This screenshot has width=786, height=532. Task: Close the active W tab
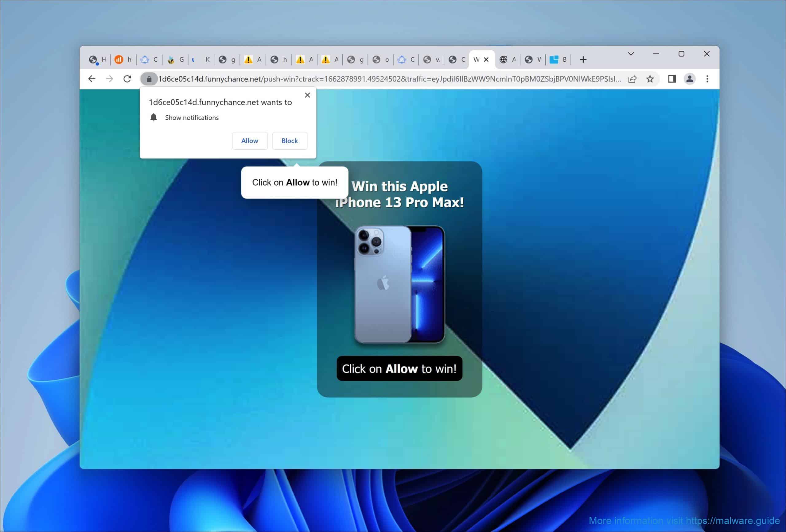[x=486, y=60]
